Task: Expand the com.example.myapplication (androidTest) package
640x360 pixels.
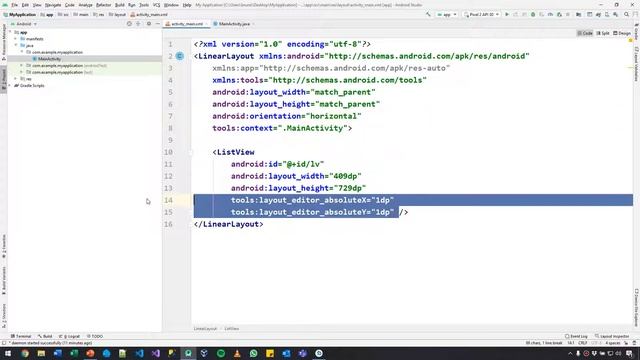Action: coord(22,65)
